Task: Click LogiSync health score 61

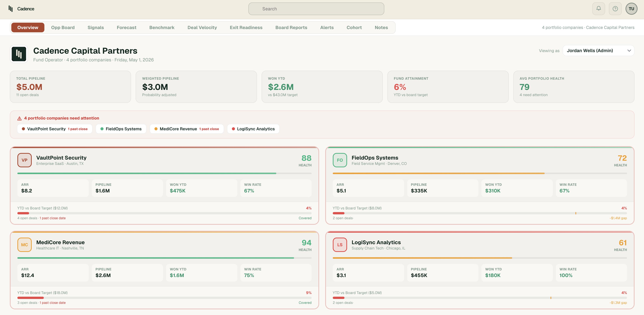Action: click(622, 242)
